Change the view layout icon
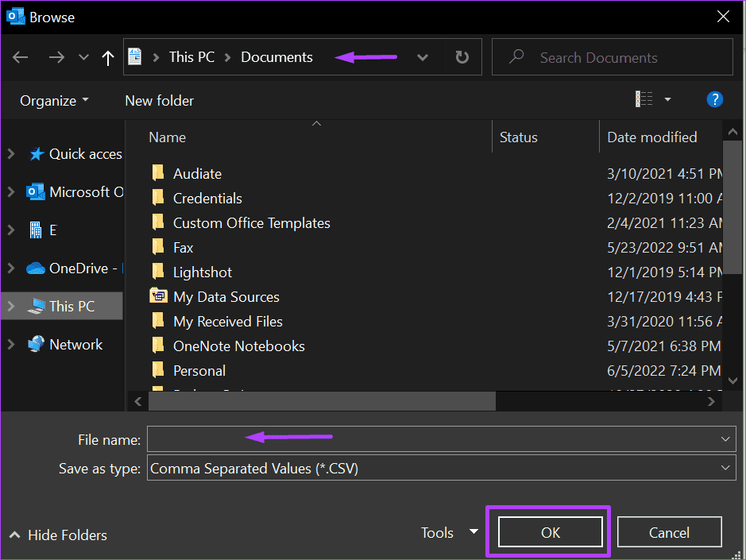 pos(644,99)
